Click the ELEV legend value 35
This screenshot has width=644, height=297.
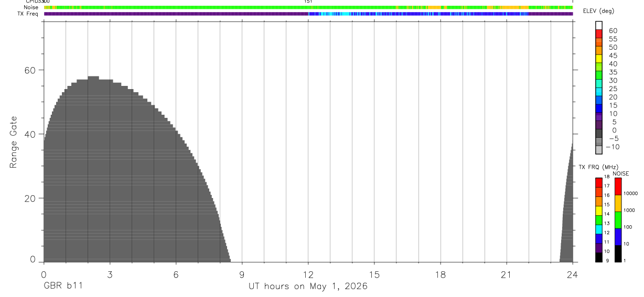(613, 72)
